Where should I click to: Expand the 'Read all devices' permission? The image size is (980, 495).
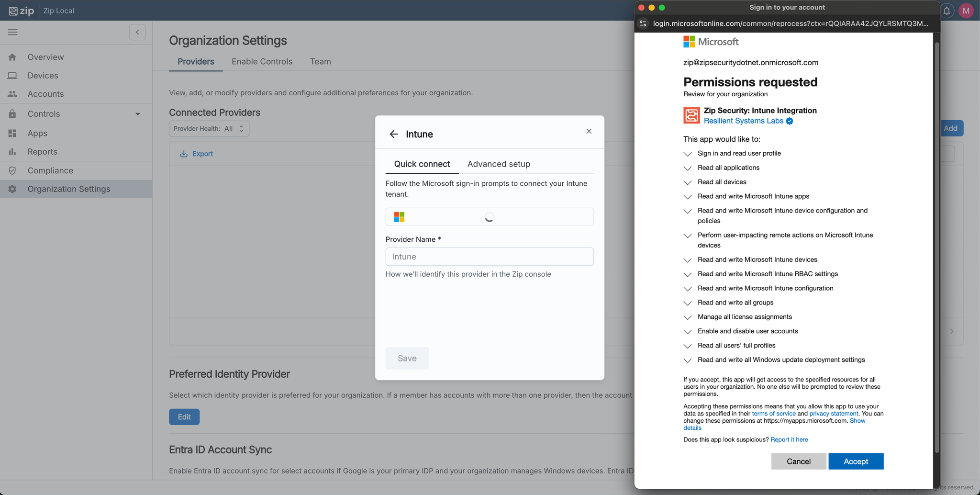coord(688,182)
